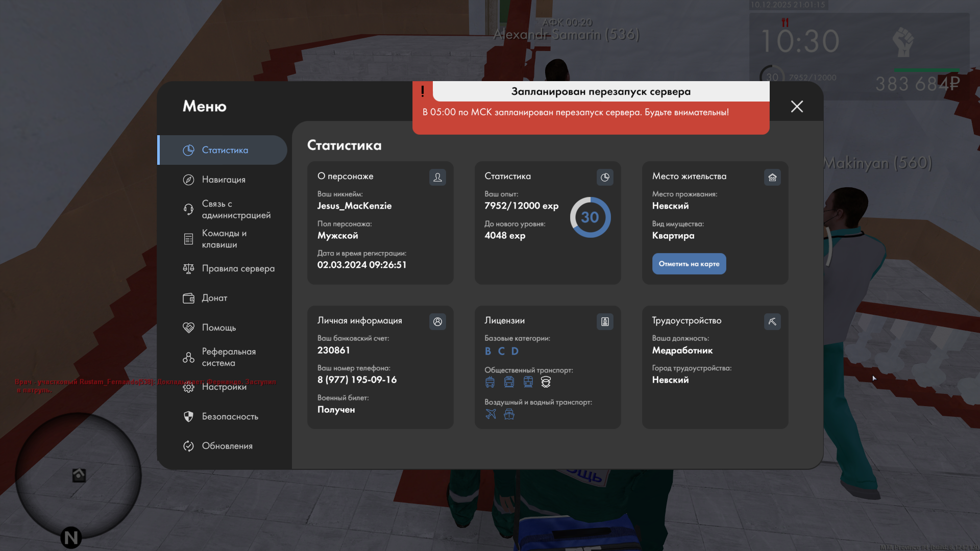The image size is (980, 551).
Task: Open Правила сервера page
Action: 238,268
